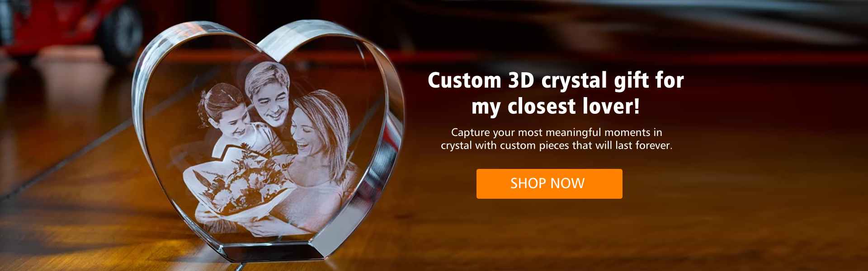Click the word "Custom" in the headline
The height and width of the screenshot is (271, 868).
[465, 80]
